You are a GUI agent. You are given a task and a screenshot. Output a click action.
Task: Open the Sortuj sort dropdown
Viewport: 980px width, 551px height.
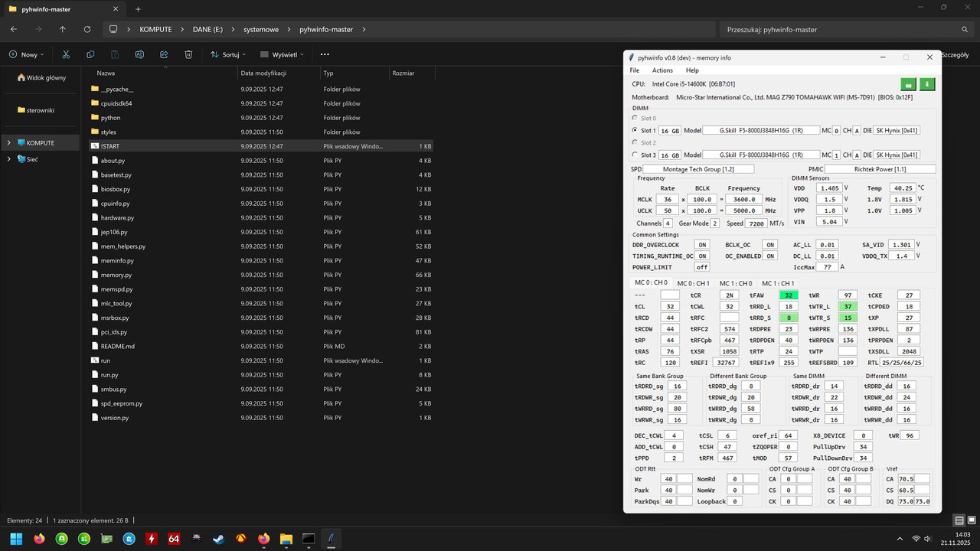(228, 54)
